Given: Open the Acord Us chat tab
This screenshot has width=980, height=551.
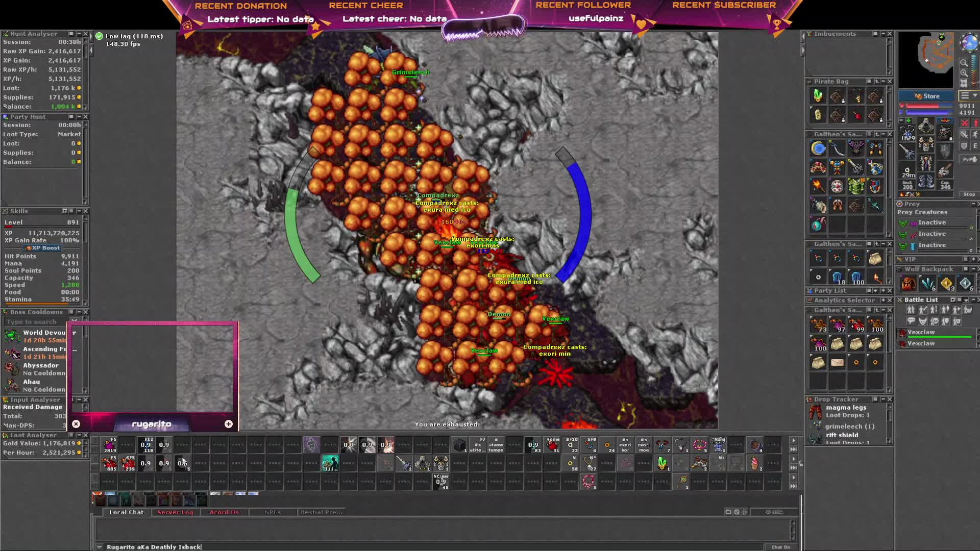Looking at the screenshot, I should pos(224,512).
